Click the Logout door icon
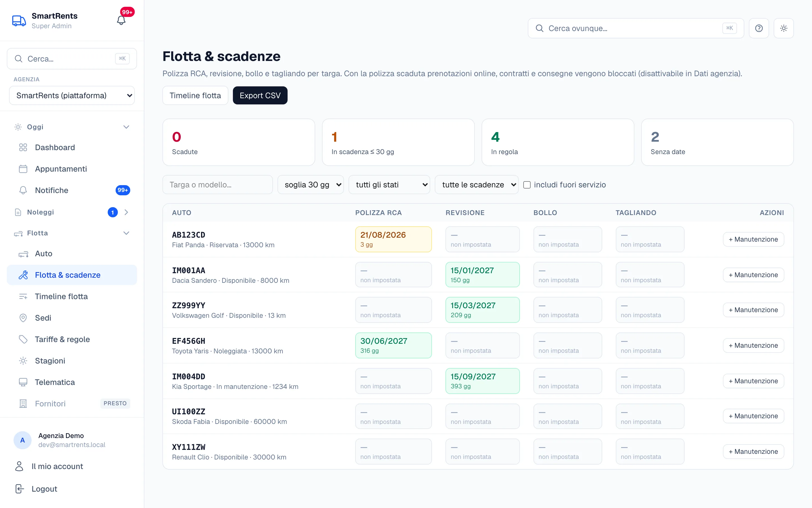 [x=20, y=489]
